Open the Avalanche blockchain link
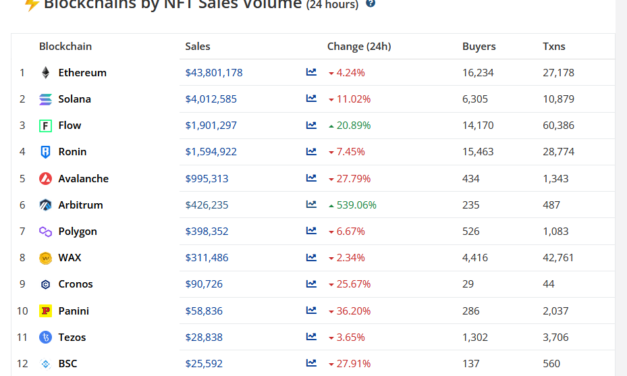 click(83, 178)
